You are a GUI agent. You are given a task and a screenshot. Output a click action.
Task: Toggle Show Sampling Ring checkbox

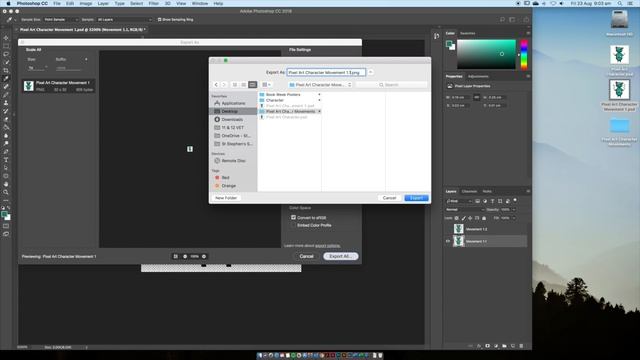click(160, 20)
